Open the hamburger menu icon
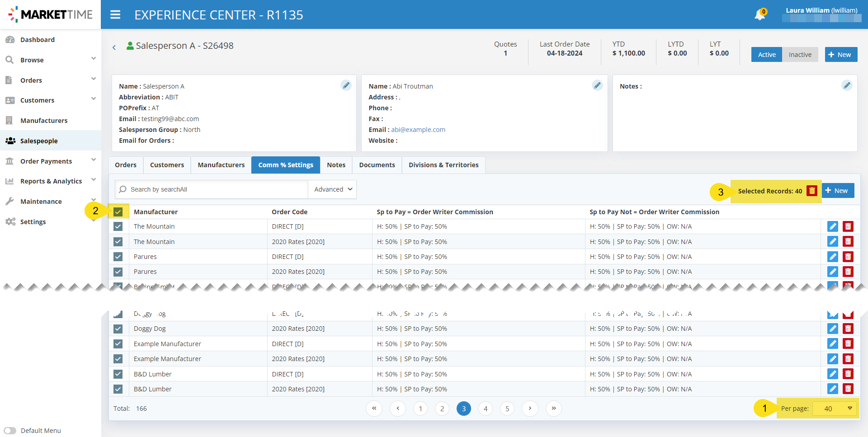Viewport: 868px width, 437px height. (115, 14)
